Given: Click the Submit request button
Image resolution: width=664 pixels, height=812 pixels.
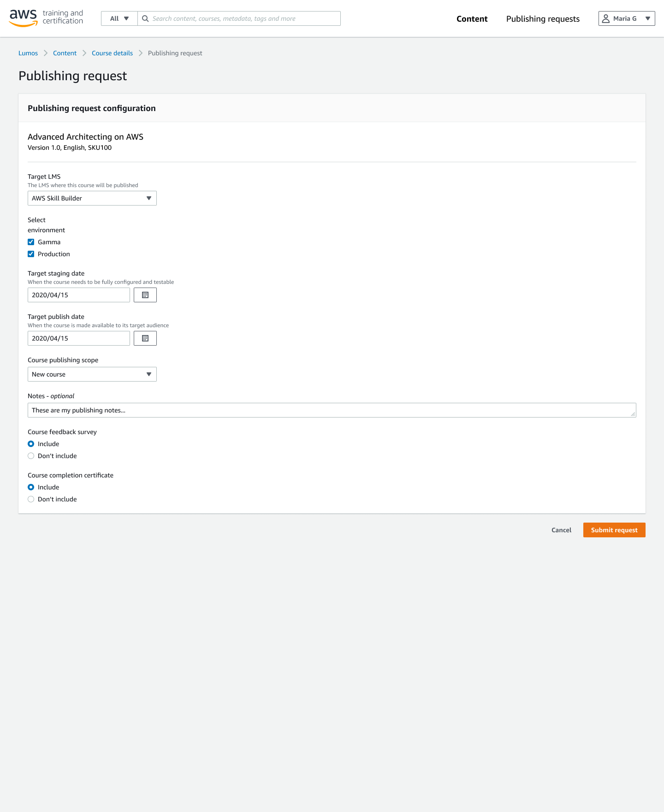Looking at the screenshot, I should 614,530.
